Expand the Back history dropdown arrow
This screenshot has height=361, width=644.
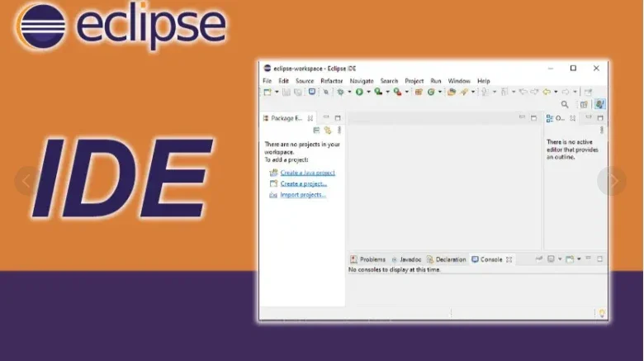coord(556,92)
